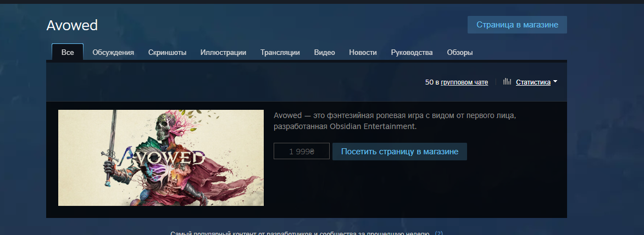The image size is (644, 235).
Task: Click the Avowed skeleton knight artwork
Action: click(x=161, y=158)
